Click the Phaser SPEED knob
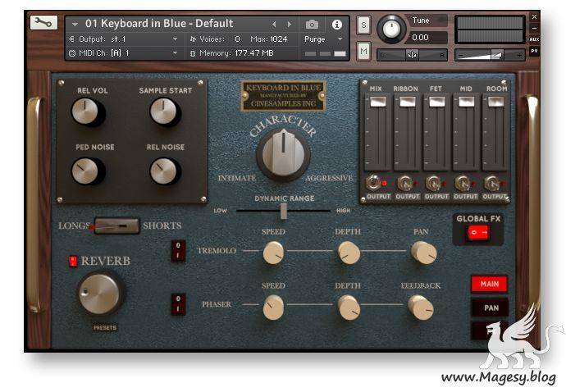The image size is (566, 392). [x=273, y=308]
